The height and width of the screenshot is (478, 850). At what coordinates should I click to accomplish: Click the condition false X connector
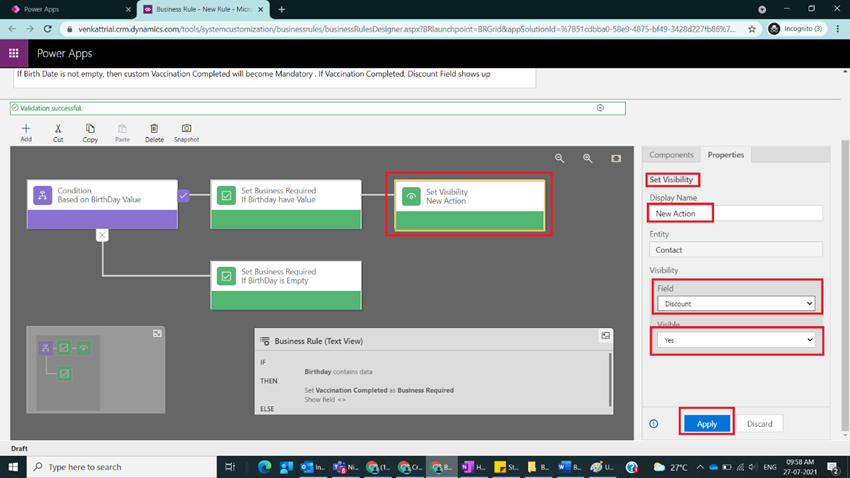(102, 235)
